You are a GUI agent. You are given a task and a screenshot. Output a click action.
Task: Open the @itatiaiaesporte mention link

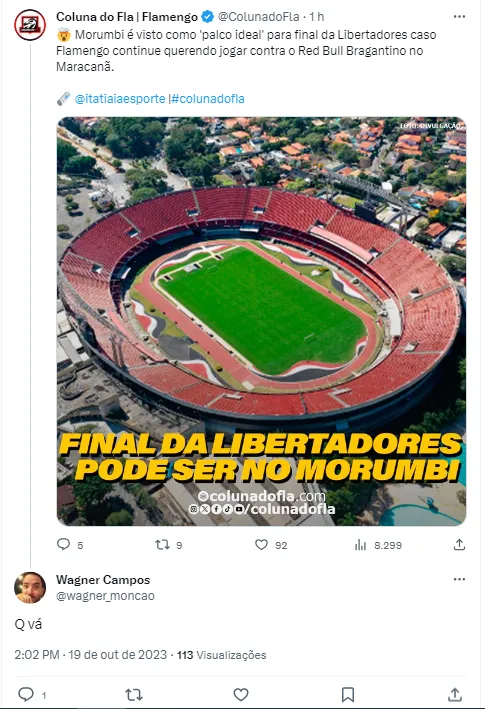(x=120, y=99)
